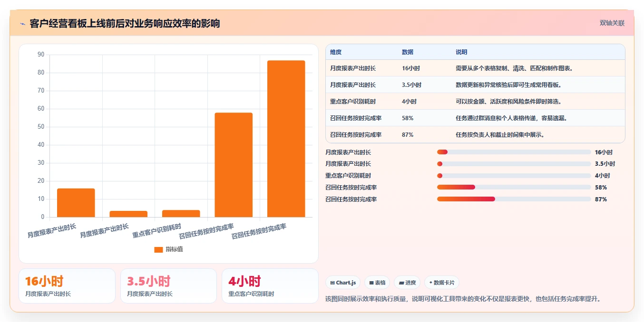Click the Chart.js tag
The height and width of the screenshot is (322, 644).
343,283
